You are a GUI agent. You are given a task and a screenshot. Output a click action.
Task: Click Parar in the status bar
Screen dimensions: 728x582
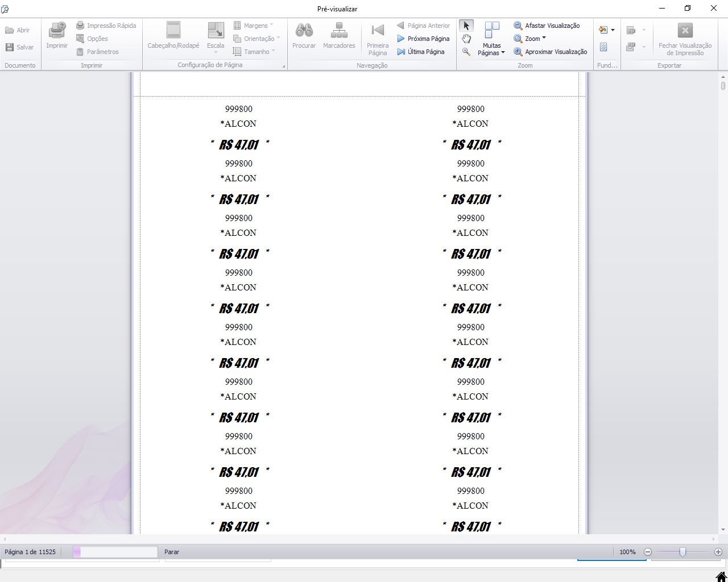point(172,552)
